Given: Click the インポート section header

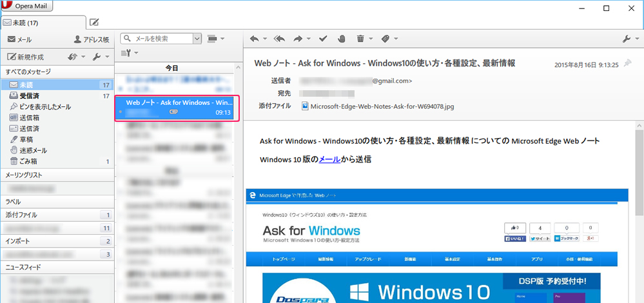Looking at the screenshot, I should click(x=57, y=241).
